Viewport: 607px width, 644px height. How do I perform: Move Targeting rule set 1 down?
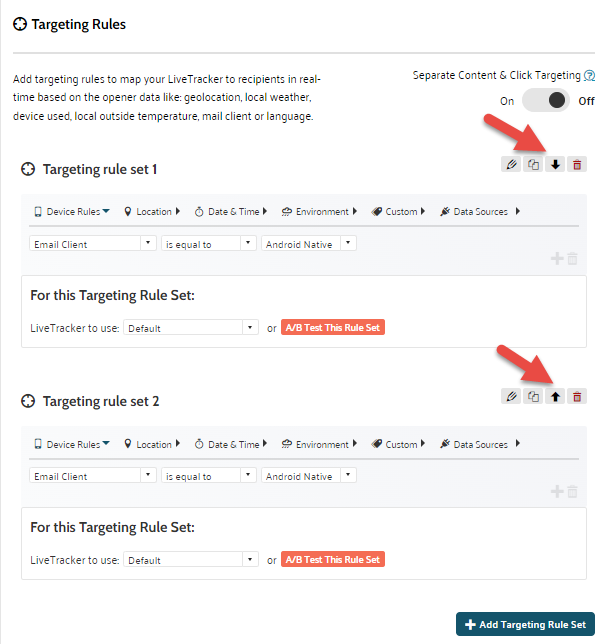(556, 165)
